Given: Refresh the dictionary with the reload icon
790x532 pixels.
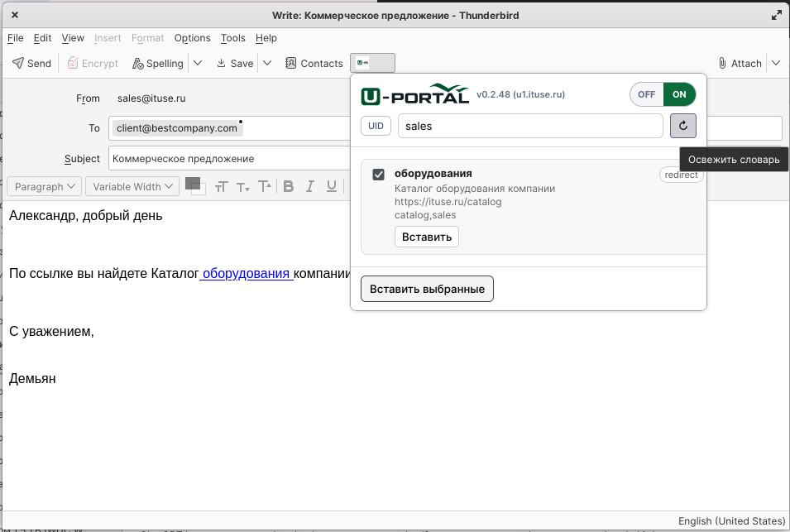Looking at the screenshot, I should 683,126.
